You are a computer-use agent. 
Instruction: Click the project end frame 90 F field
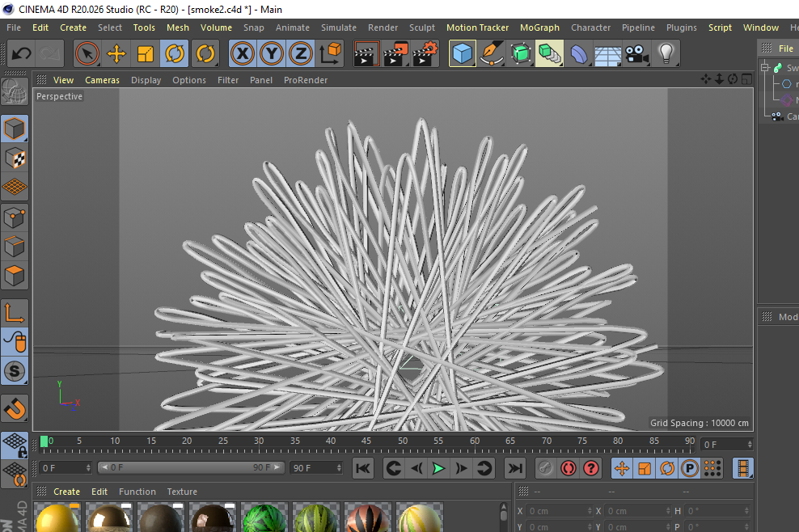(316, 468)
